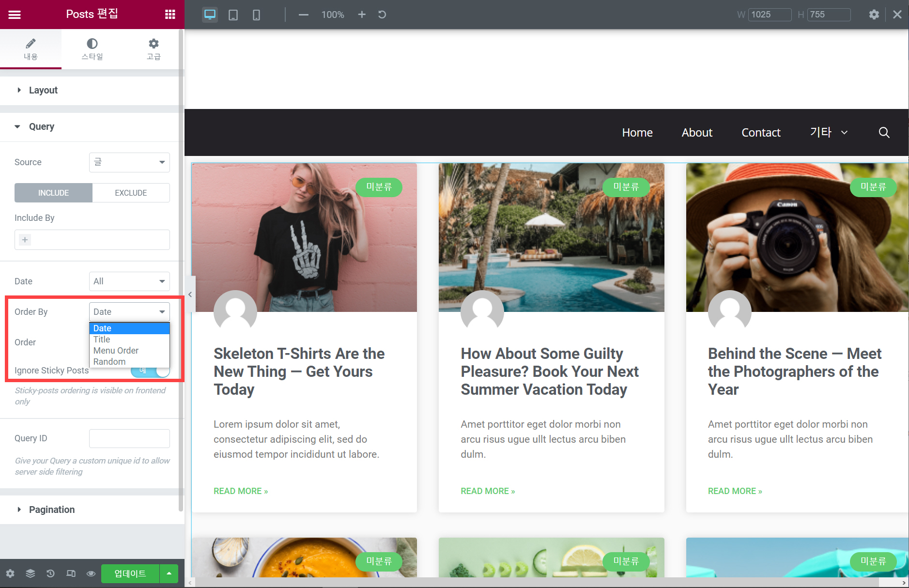Click the 업데이트 update button
This screenshot has width=909, height=588.
click(130, 573)
